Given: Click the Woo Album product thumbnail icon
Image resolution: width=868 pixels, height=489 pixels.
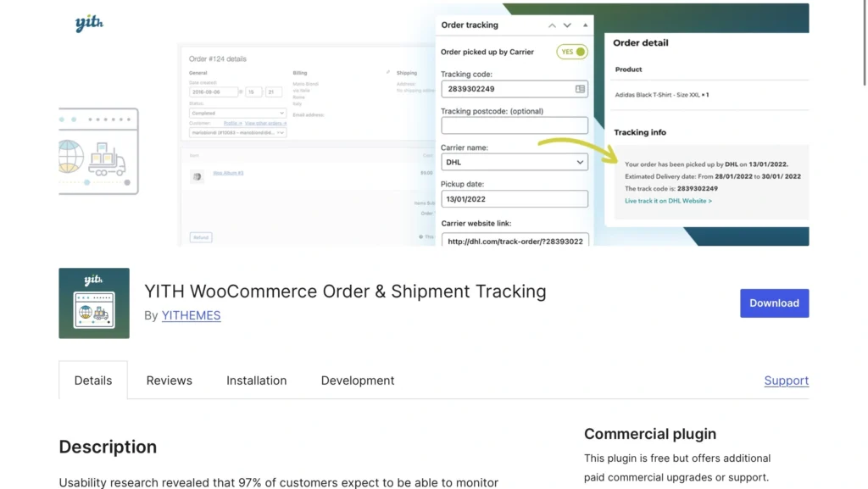Looking at the screenshot, I should pos(198,176).
